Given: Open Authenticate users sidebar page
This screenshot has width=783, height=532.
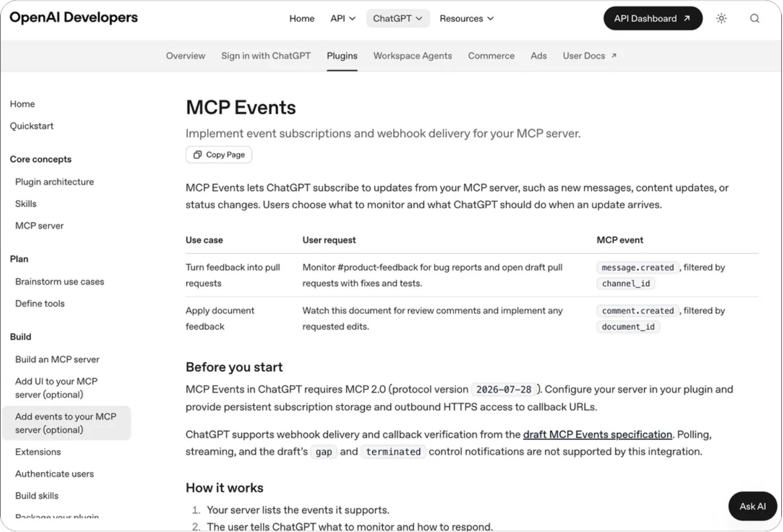Looking at the screenshot, I should click(x=54, y=474).
